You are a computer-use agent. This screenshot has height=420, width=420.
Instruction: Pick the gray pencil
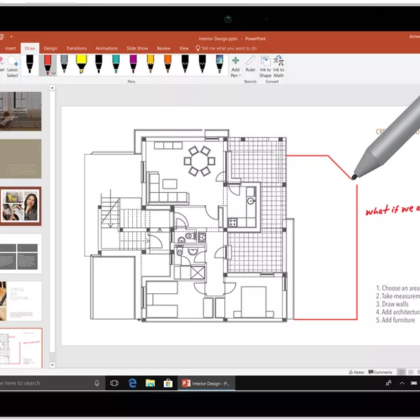pos(64,64)
